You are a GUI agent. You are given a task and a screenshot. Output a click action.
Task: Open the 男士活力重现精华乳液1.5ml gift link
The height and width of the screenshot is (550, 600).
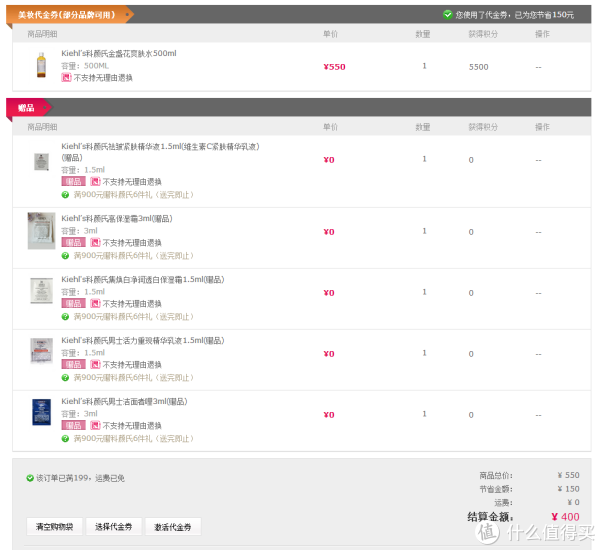[143, 340]
